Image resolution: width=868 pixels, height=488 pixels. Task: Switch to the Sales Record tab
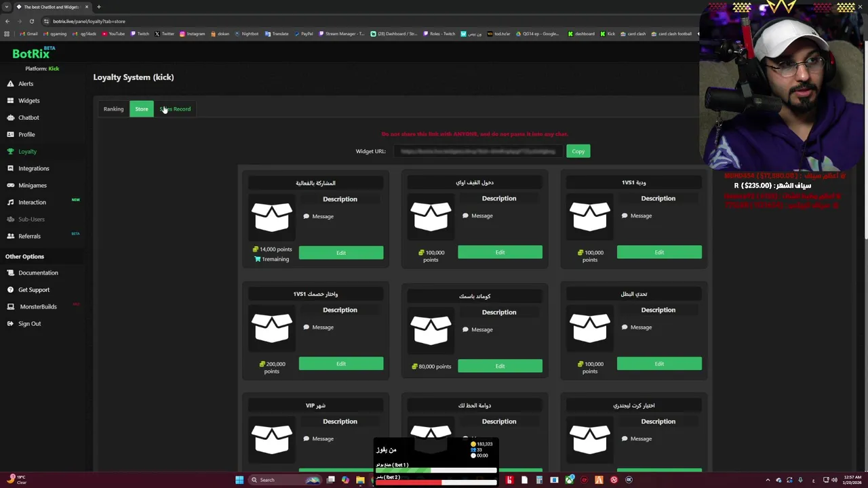click(175, 109)
